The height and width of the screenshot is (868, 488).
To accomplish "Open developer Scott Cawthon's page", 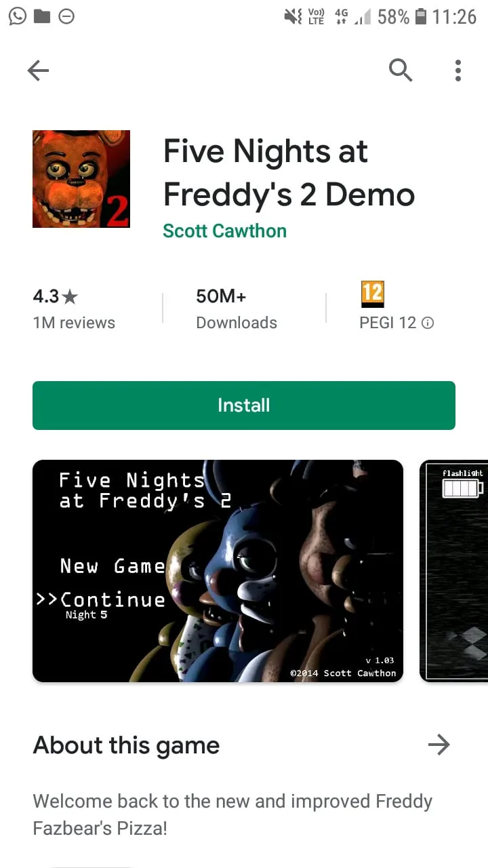I will pyautogui.click(x=224, y=231).
